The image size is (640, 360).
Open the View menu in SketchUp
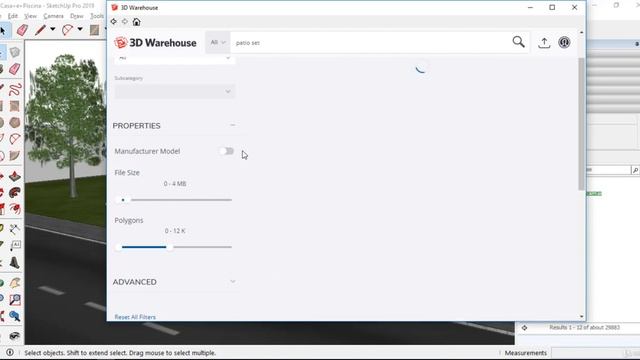pos(30,16)
